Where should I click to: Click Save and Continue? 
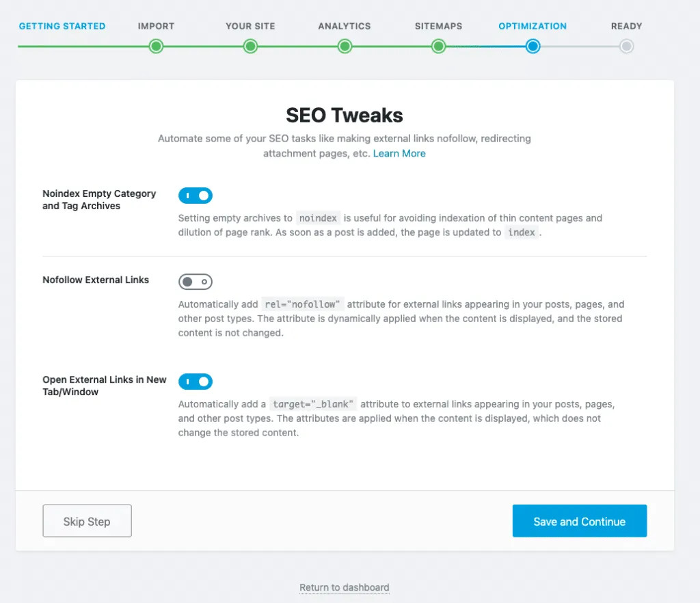[580, 521]
